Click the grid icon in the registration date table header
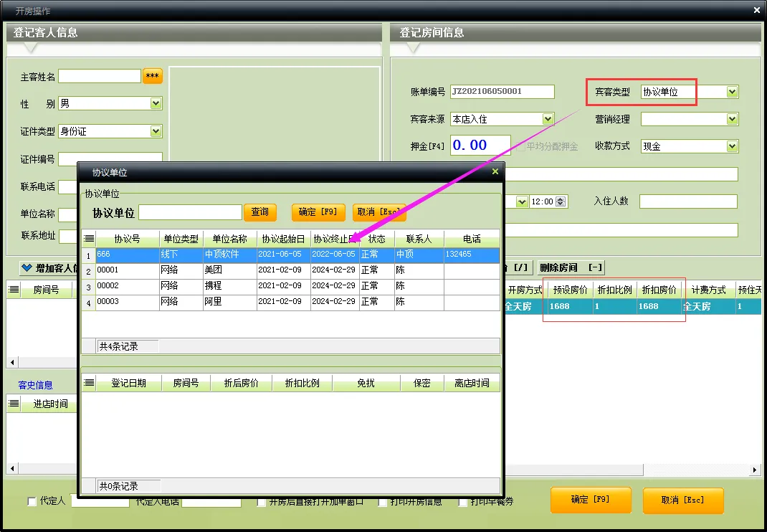Viewport: 767px width, 532px height. [x=89, y=383]
